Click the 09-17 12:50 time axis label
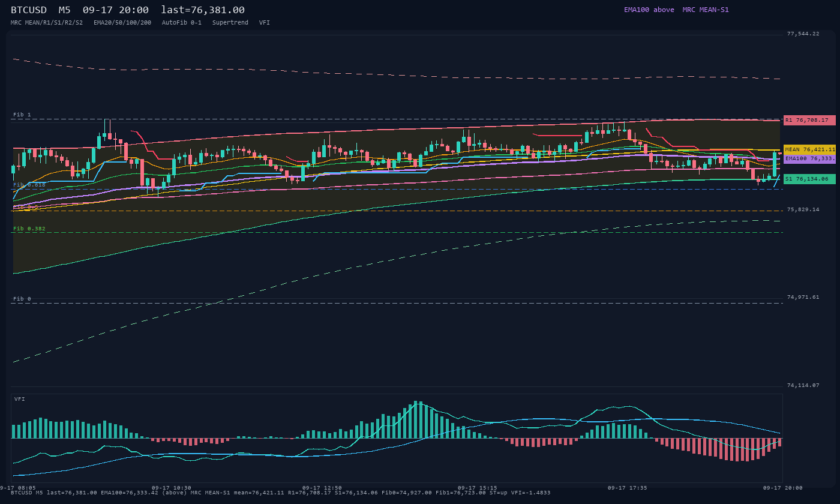The width and height of the screenshot is (840, 504). coord(322,488)
